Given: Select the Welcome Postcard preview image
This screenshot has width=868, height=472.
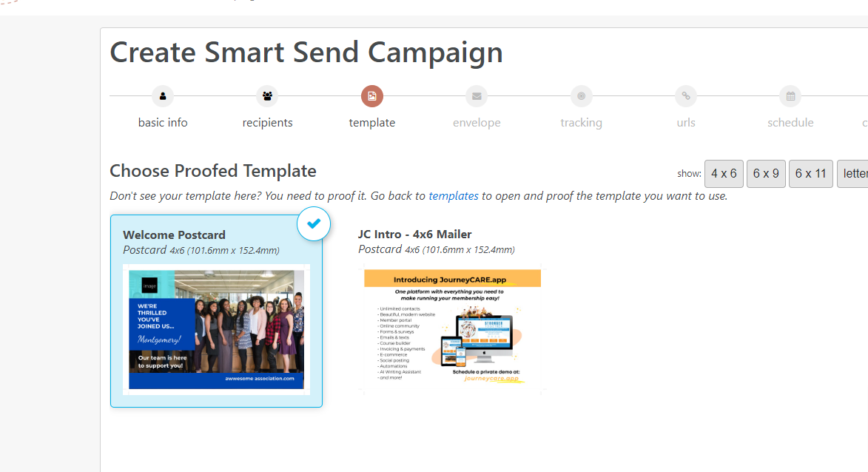Looking at the screenshot, I should tap(217, 330).
